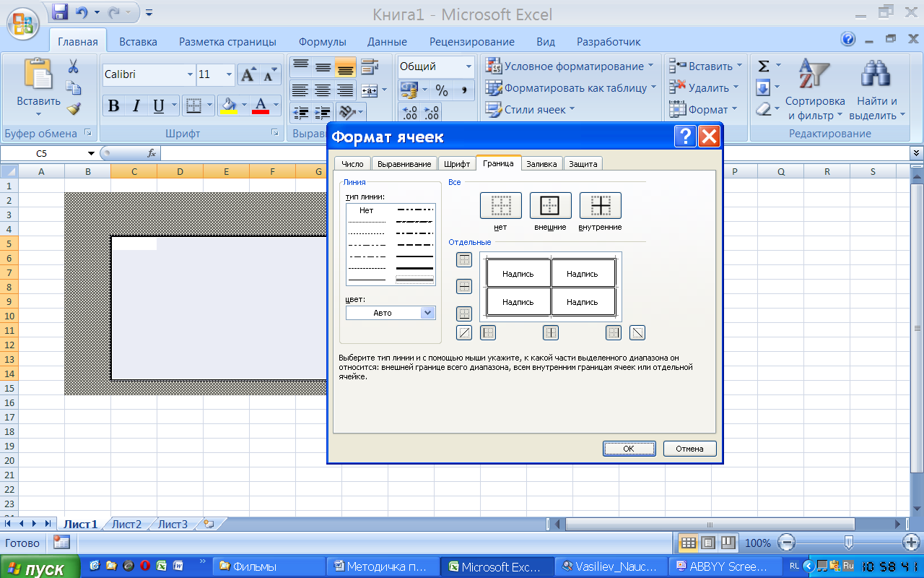924x578 pixels.
Task: Open the Calibri font name dropdown
Action: coord(190,74)
